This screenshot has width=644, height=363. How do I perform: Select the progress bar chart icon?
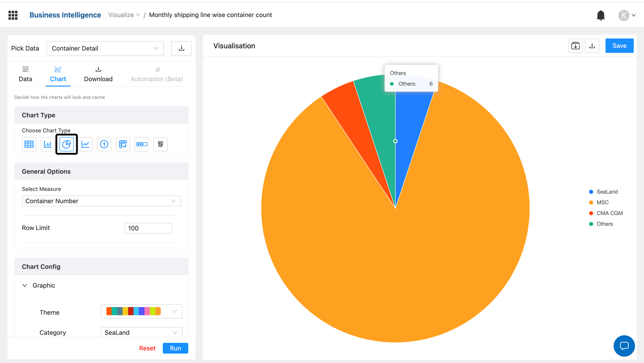(142, 144)
